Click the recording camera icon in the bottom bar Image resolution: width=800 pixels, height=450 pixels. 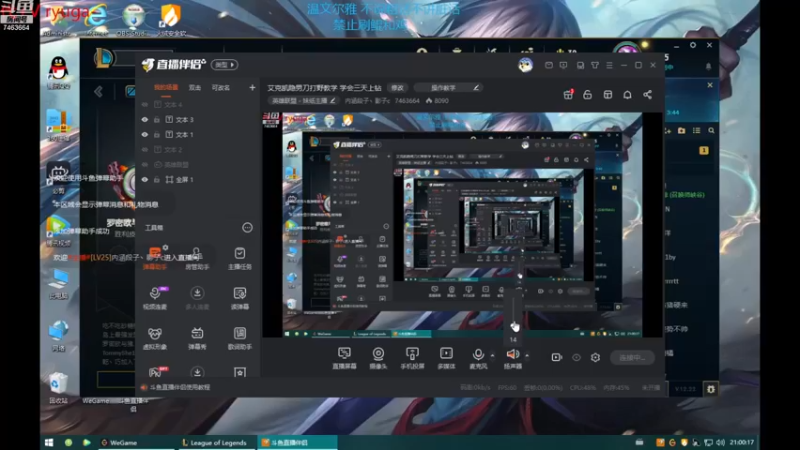click(557, 358)
